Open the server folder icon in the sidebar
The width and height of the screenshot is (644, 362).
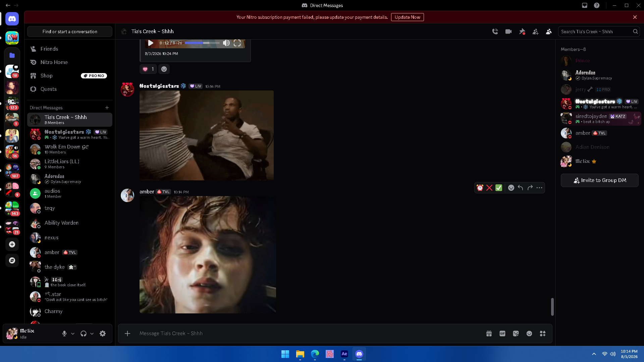click(x=12, y=55)
